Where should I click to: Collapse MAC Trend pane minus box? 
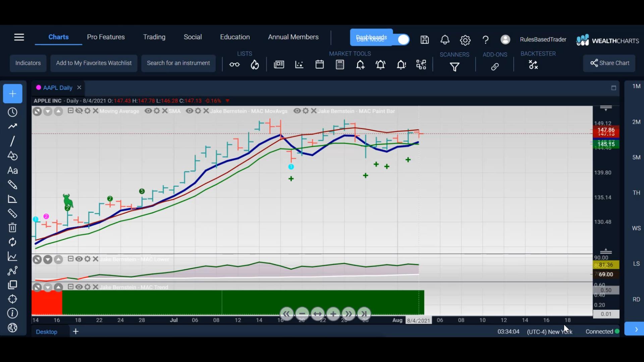pos(70,287)
